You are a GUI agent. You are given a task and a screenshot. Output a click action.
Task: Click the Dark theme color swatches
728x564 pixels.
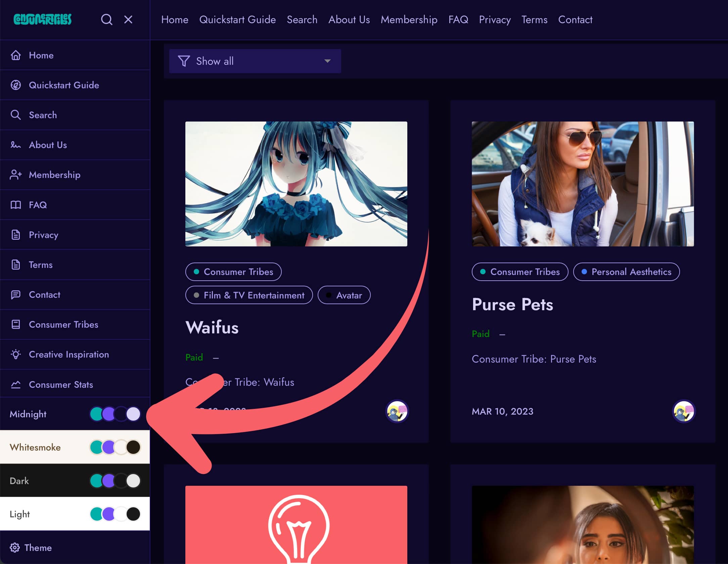click(115, 480)
